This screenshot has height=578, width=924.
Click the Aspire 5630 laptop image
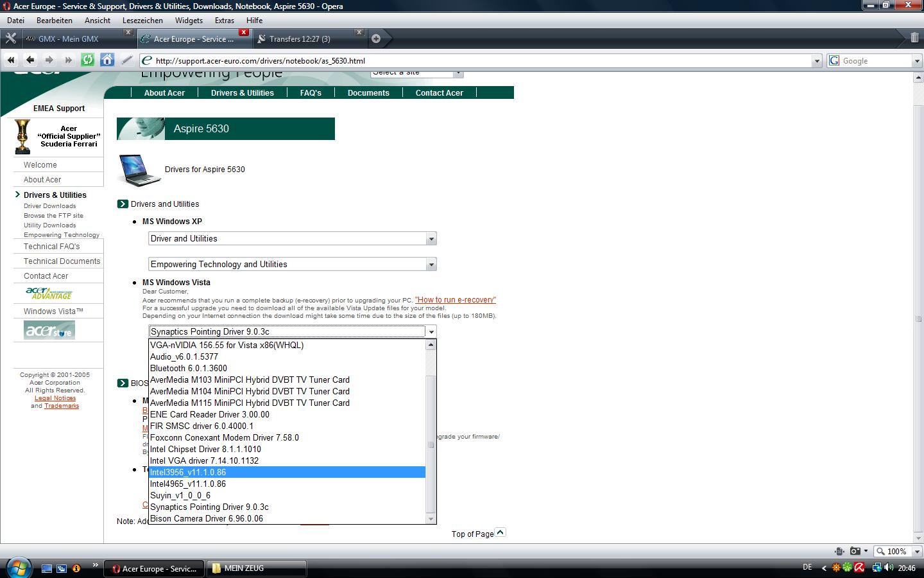click(x=139, y=170)
